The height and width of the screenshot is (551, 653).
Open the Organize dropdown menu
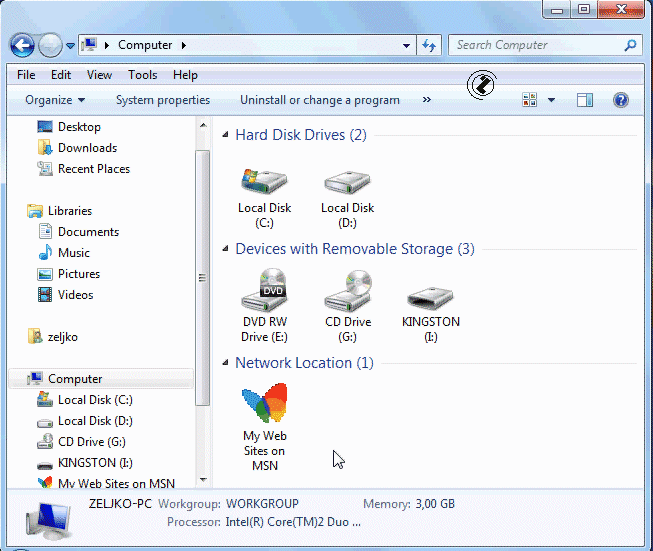(55, 100)
